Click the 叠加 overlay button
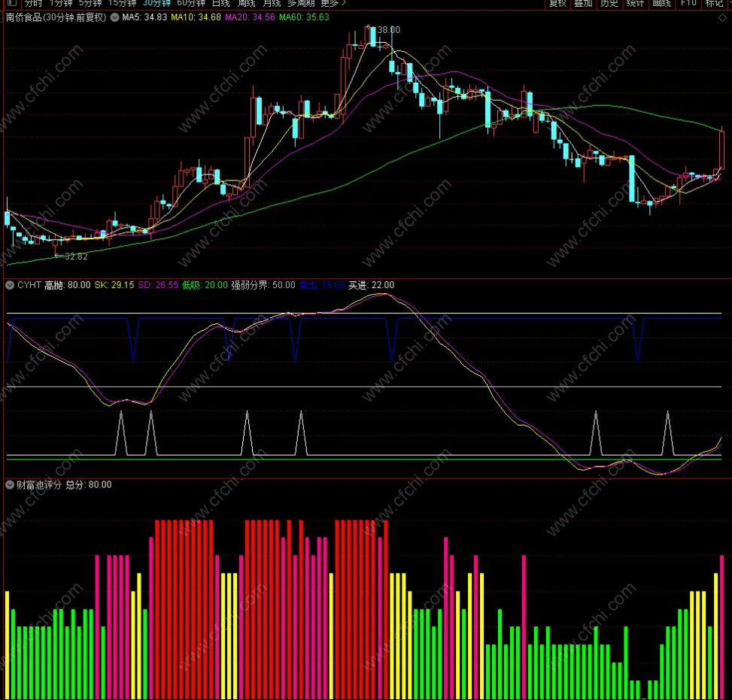 pyautogui.click(x=583, y=3)
